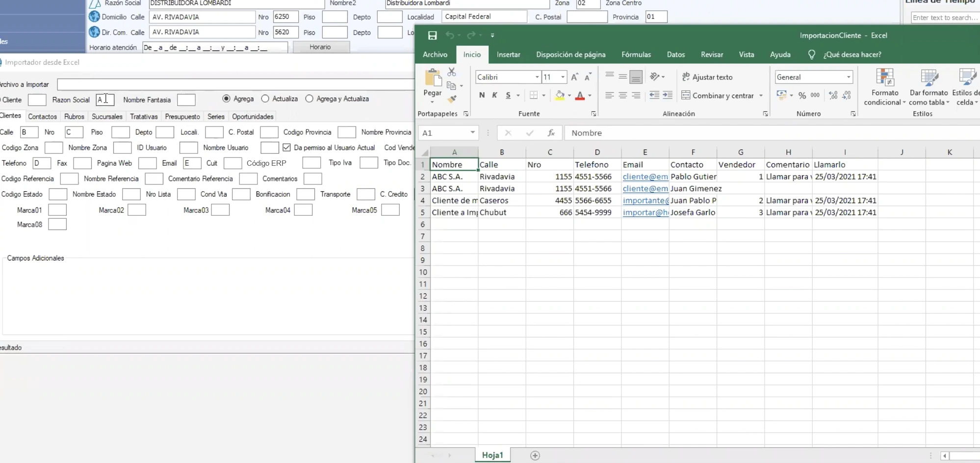Viewport: 980px width, 463px height.
Task: Open Formato condicional icon
Action: click(x=885, y=77)
